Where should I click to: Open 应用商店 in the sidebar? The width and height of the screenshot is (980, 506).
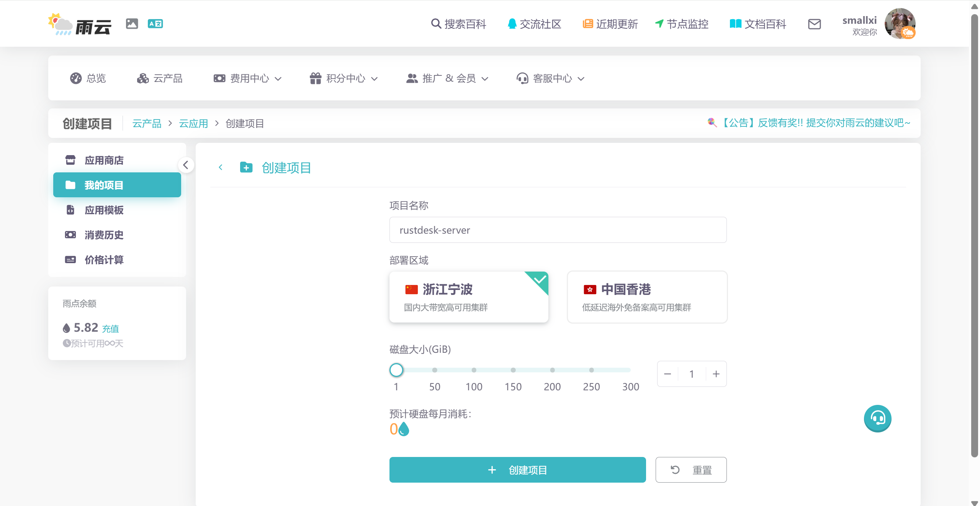(104, 160)
